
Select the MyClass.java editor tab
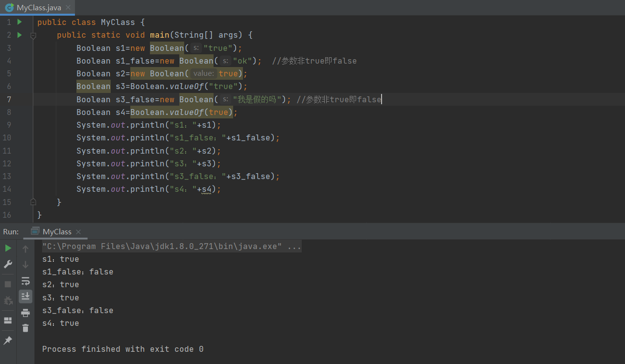[x=37, y=7]
